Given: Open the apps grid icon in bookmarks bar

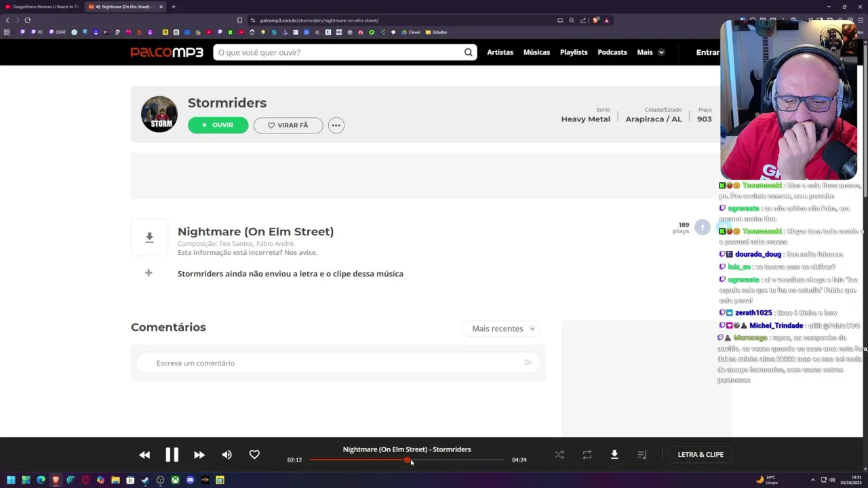Looking at the screenshot, I should click(7, 32).
